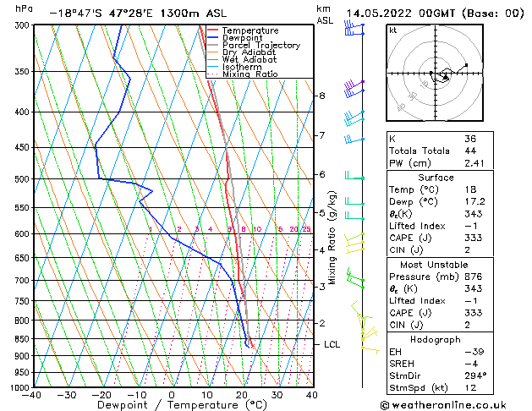Click the 500 hPa pressure label
Viewport: 532px width, 411px height.
[x=24, y=179]
